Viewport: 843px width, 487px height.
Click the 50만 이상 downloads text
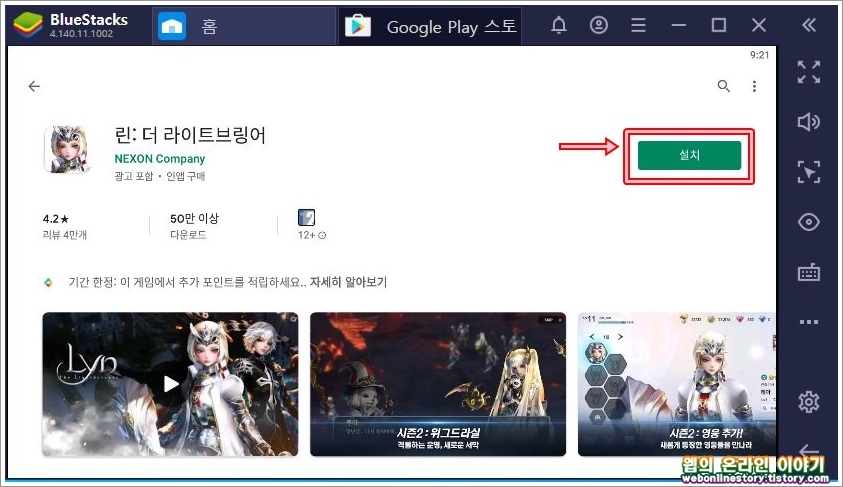(194, 219)
